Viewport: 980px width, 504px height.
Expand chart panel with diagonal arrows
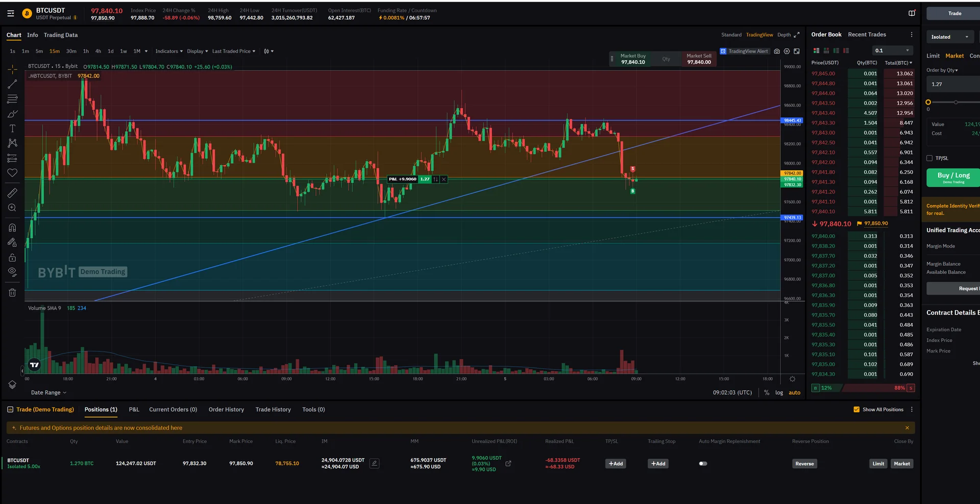point(797,35)
